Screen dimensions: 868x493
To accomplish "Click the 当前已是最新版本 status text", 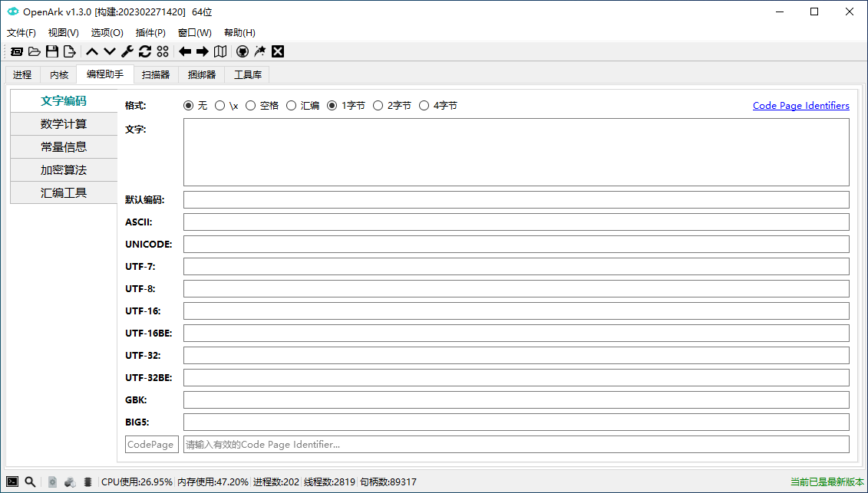I will [x=827, y=482].
